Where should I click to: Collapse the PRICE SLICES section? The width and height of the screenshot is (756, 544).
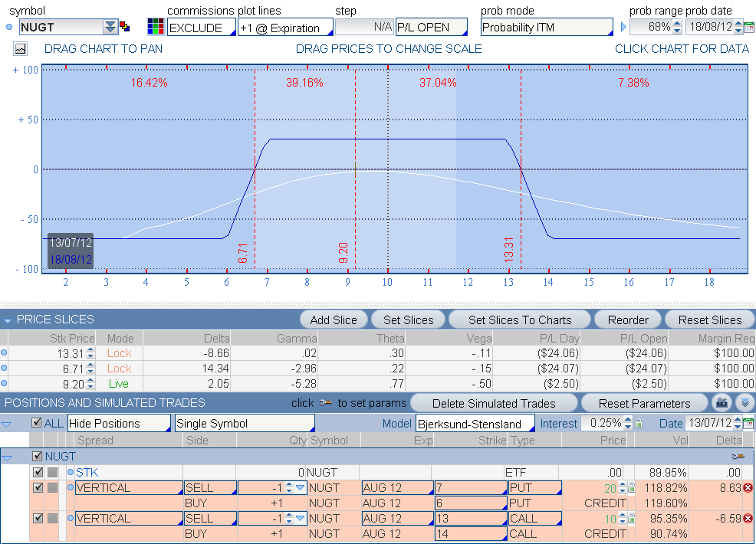pos(8,320)
